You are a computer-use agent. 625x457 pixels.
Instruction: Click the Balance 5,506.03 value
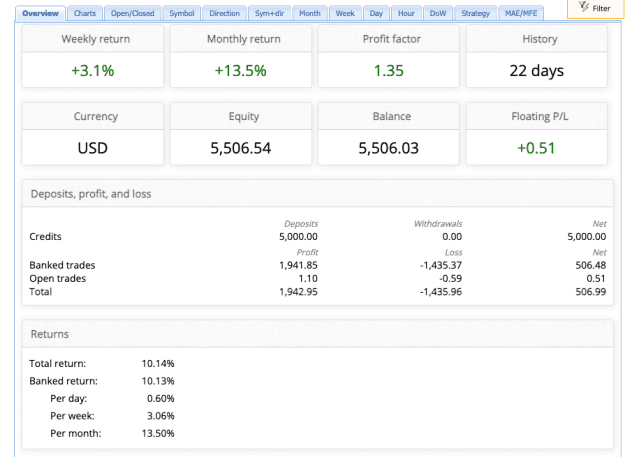pos(389,148)
